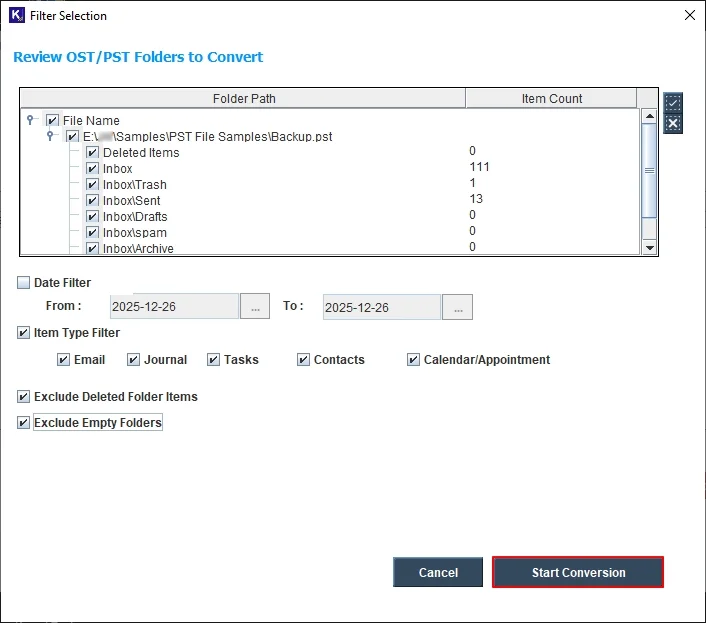Collapse the File Name tree node
Image resolution: width=706 pixels, height=623 pixels.
point(30,120)
